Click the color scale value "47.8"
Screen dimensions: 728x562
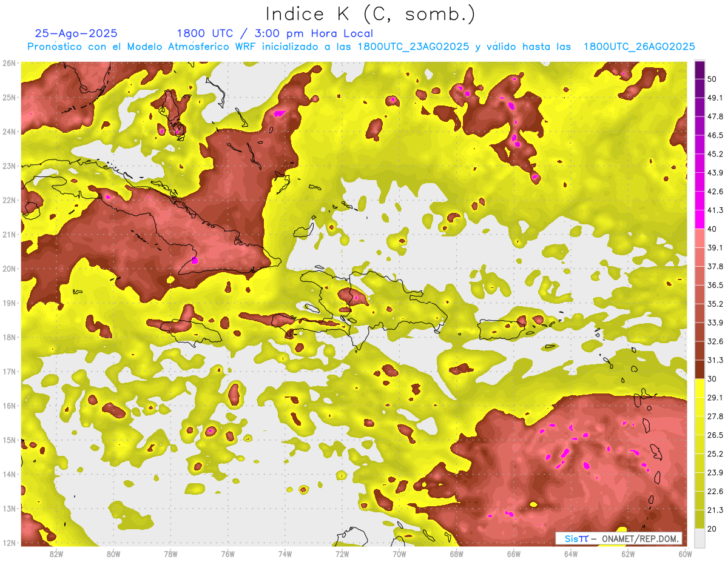click(715, 117)
